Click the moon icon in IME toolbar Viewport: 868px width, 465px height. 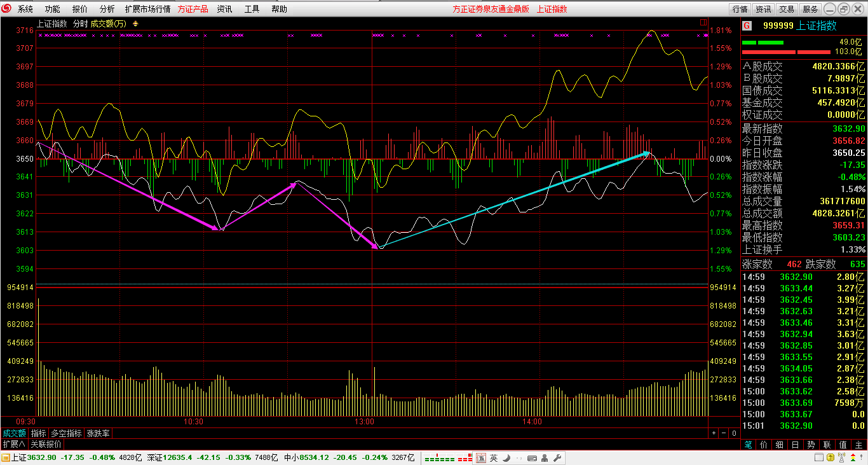click(x=507, y=458)
